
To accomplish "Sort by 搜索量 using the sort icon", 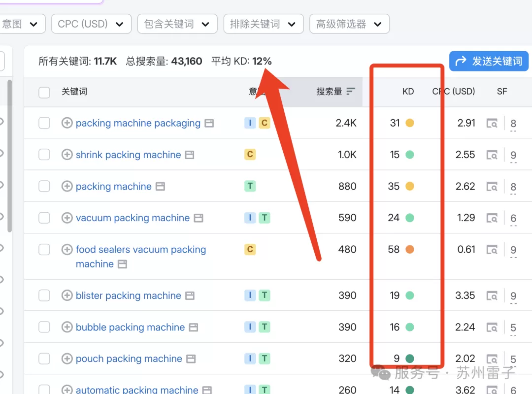I will [x=351, y=91].
